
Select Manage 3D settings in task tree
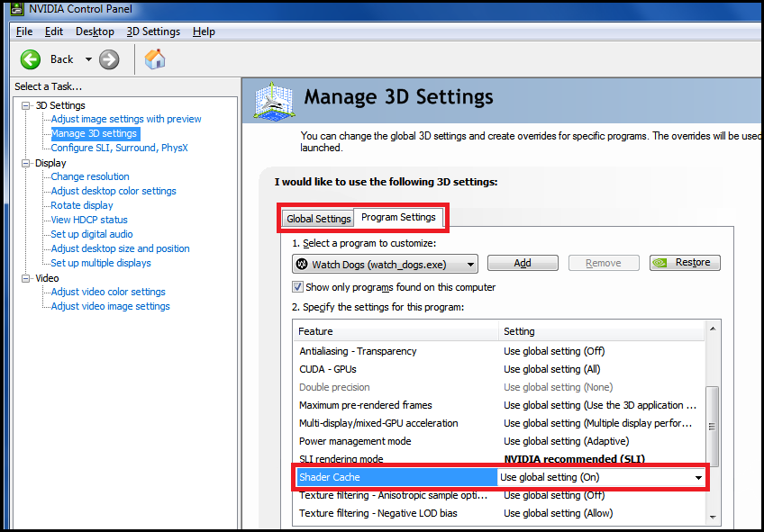(x=95, y=133)
